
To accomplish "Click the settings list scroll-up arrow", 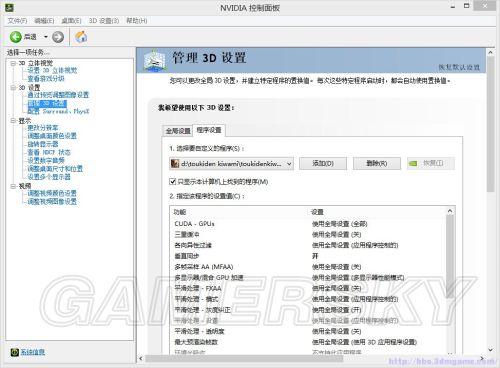I will (x=450, y=211).
